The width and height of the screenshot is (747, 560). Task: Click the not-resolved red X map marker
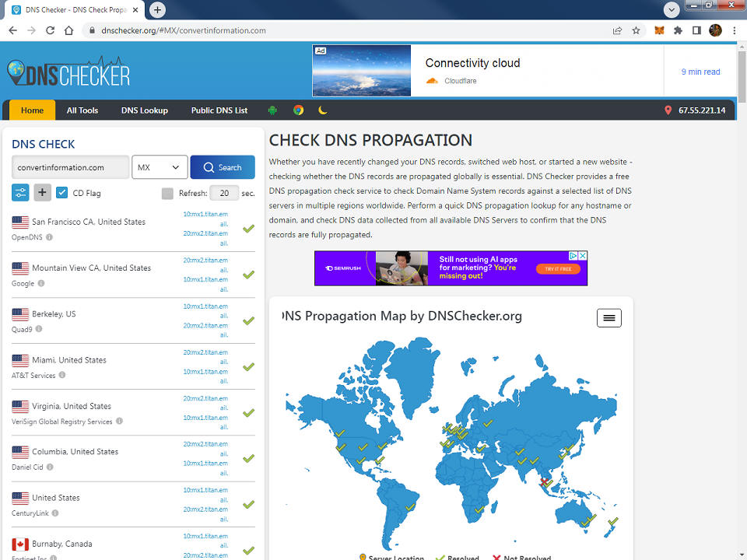coord(544,482)
